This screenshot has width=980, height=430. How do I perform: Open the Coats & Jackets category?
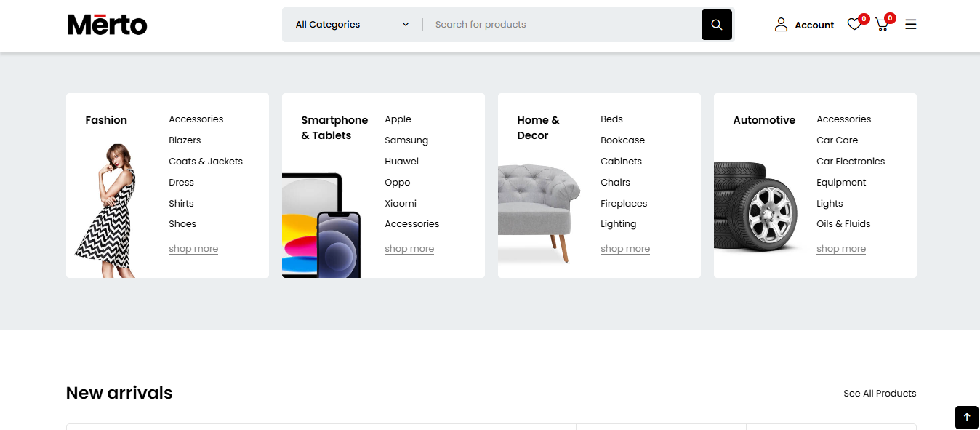point(206,162)
